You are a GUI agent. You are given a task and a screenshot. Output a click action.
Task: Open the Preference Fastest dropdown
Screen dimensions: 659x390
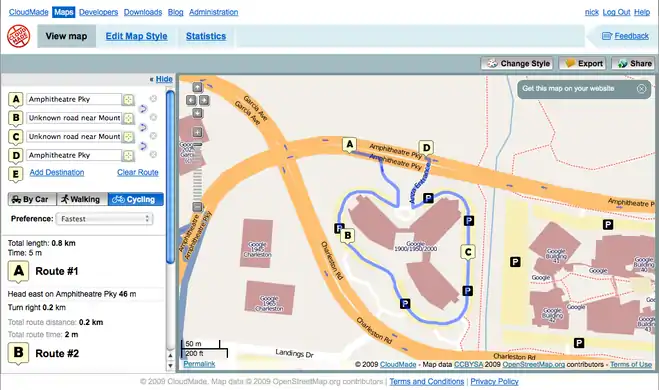[104, 219]
